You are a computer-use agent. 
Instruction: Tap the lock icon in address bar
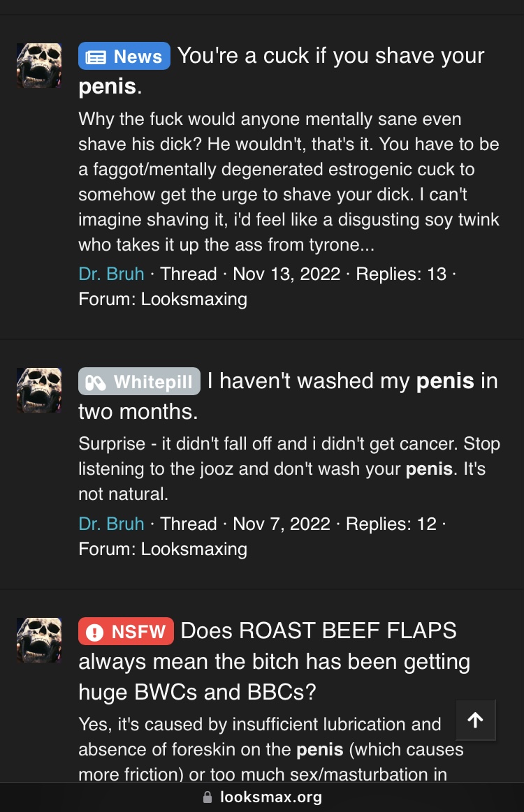click(208, 797)
